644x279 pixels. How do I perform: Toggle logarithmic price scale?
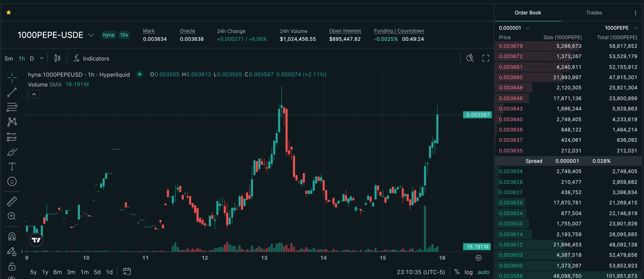tap(468, 272)
